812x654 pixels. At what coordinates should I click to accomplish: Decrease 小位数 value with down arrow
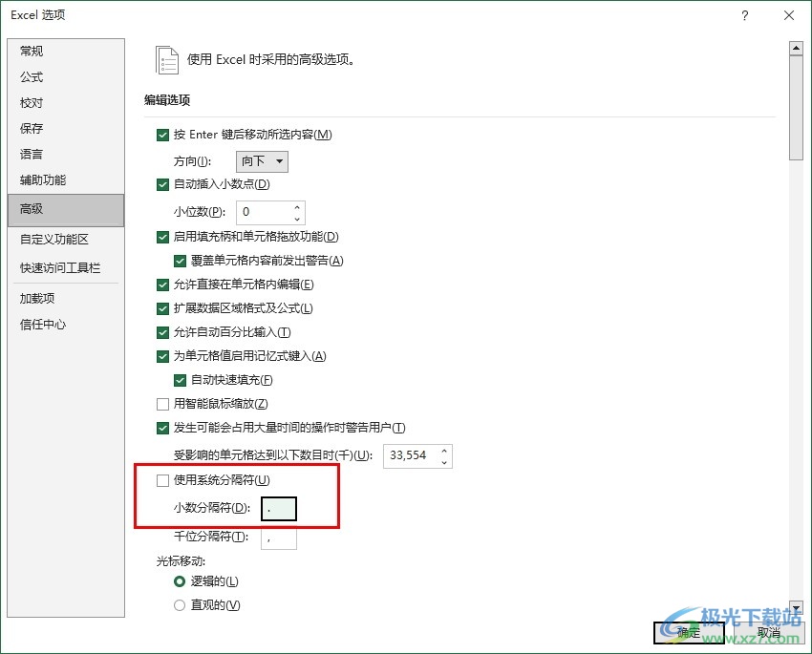(297, 219)
